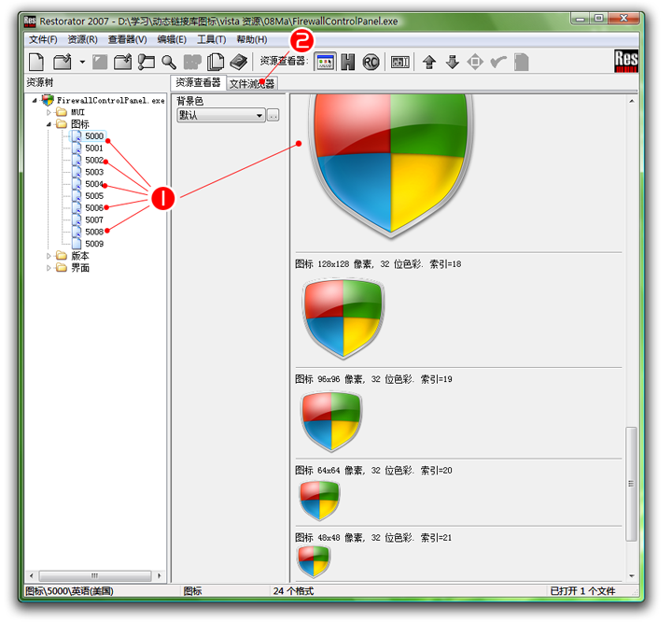Open the 工具(T) menu
This screenshot has width=672, height=622.
(x=211, y=39)
